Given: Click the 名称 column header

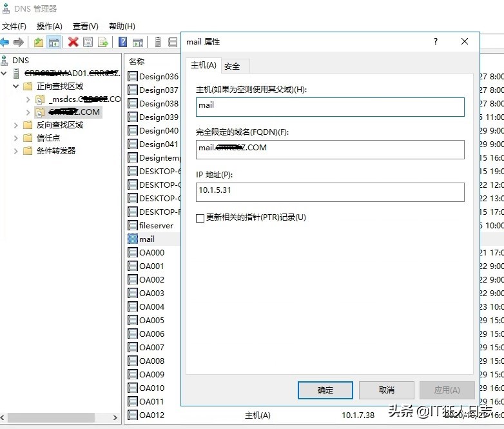Looking at the screenshot, I should (x=137, y=61).
